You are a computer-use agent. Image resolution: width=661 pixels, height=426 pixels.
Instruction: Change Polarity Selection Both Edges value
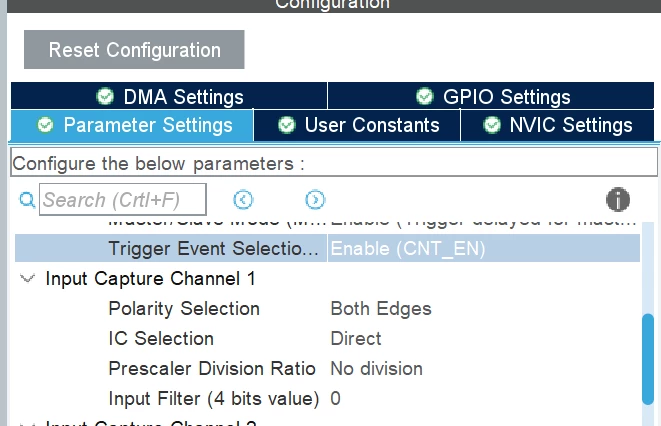pos(381,308)
